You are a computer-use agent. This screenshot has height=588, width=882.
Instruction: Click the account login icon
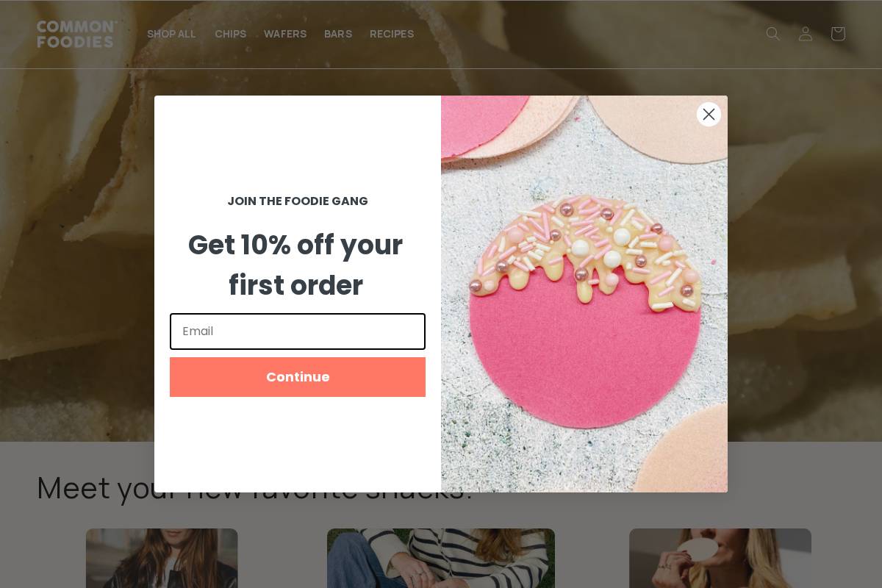806,34
